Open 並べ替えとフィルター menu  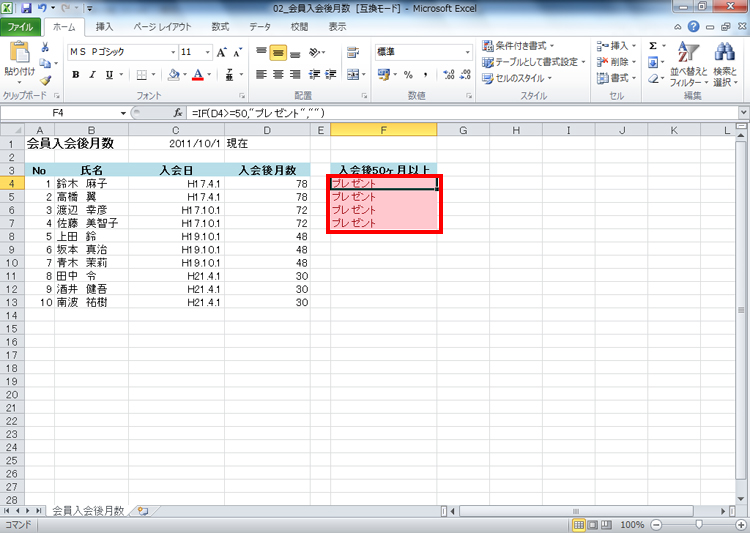(x=689, y=65)
